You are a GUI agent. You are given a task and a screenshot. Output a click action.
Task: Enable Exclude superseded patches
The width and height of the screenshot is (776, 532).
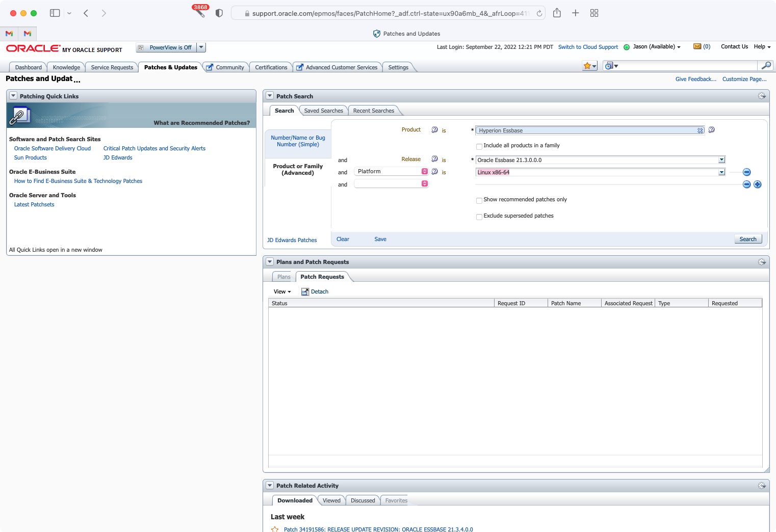point(479,217)
